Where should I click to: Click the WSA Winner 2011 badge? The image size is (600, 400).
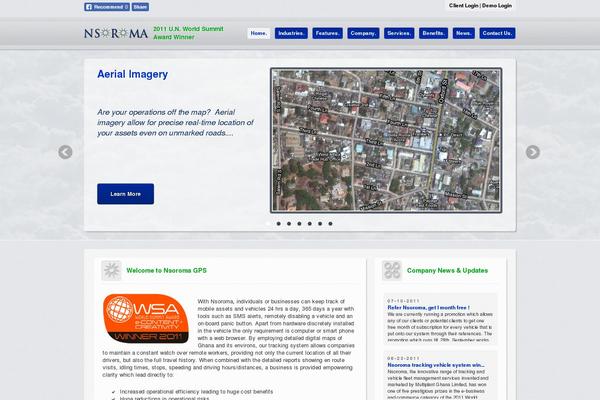(145, 318)
